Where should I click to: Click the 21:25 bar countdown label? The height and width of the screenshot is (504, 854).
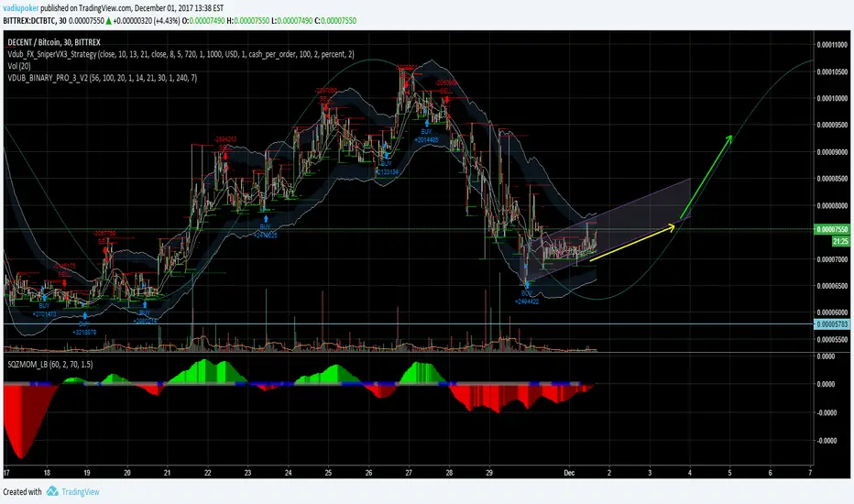coord(840,241)
